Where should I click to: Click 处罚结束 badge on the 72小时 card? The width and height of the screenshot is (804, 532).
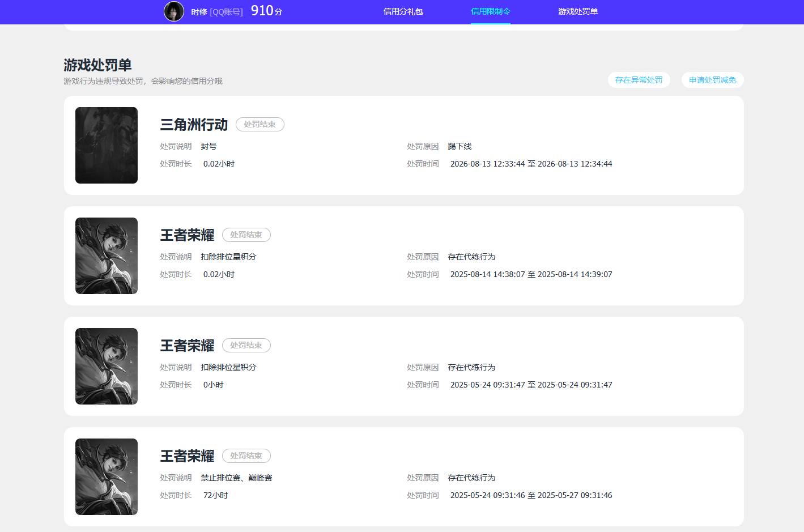[246, 456]
